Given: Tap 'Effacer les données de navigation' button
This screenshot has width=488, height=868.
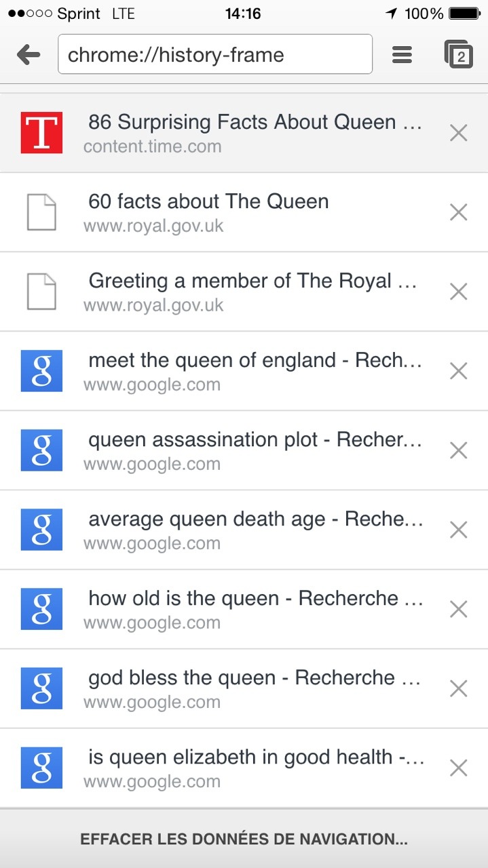Looking at the screenshot, I should (x=244, y=839).
